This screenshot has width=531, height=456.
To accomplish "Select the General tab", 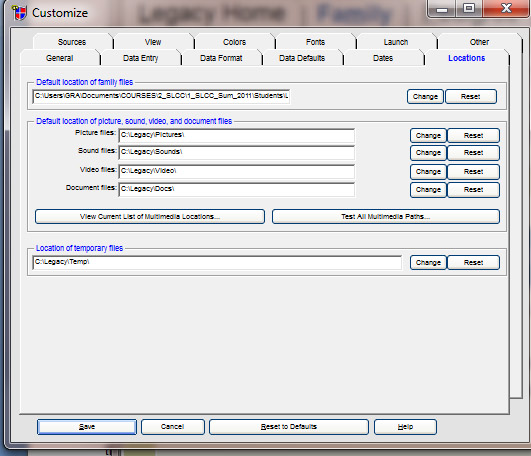I will point(60,58).
